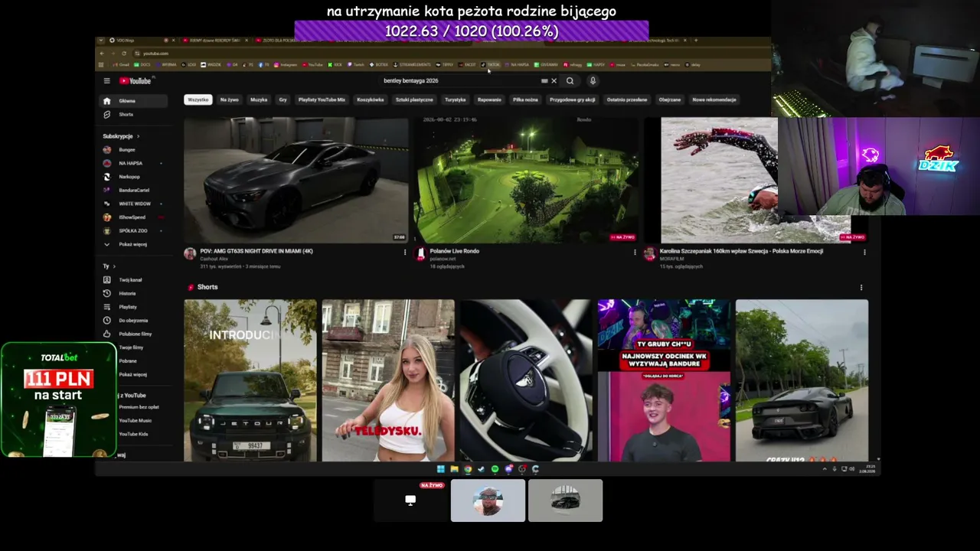Viewport: 980px width, 551px height.
Task: Open Spotify from the taskbar
Action: [495, 469]
